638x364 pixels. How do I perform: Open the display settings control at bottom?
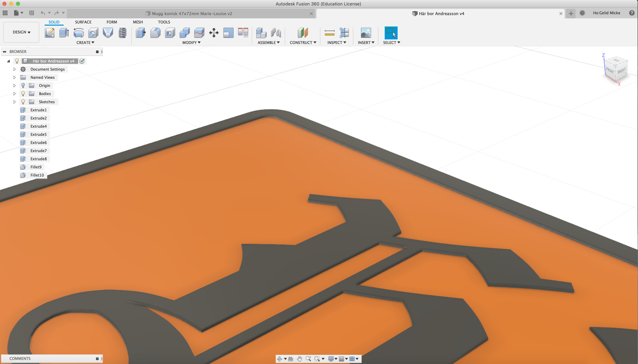pos(331,359)
